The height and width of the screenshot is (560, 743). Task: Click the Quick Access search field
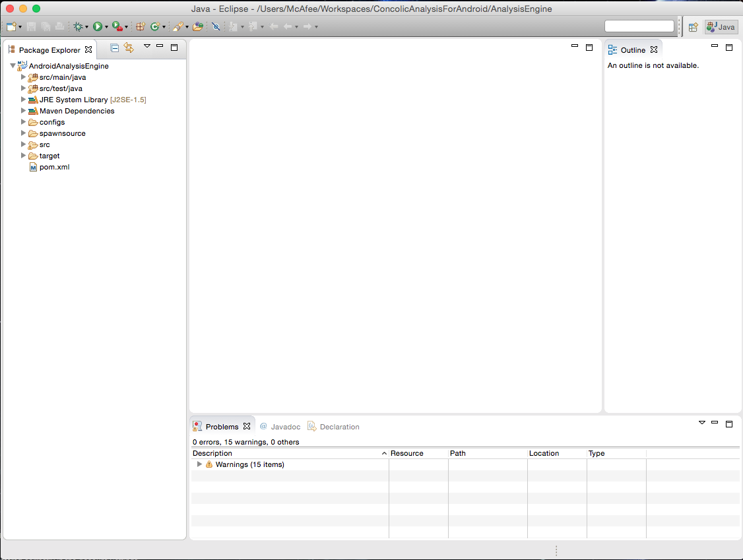(639, 26)
